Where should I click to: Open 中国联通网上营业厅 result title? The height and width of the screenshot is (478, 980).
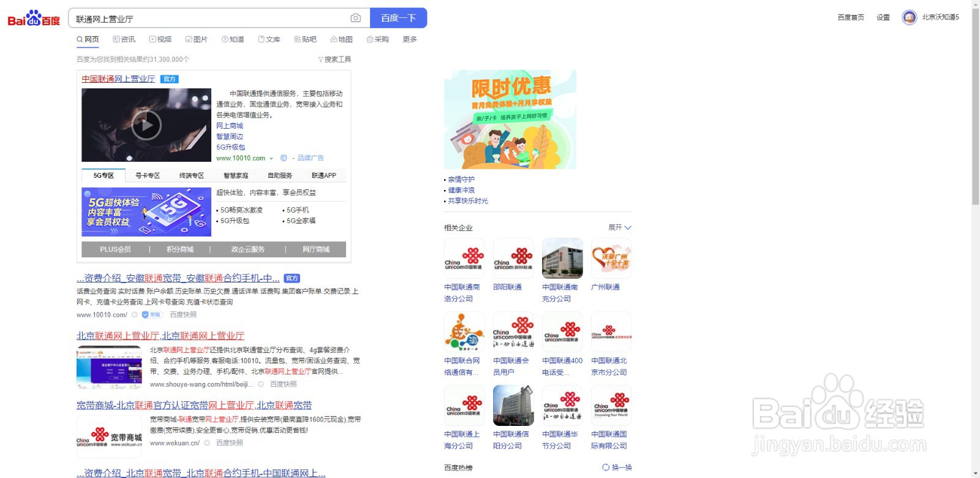[x=118, y=79]
